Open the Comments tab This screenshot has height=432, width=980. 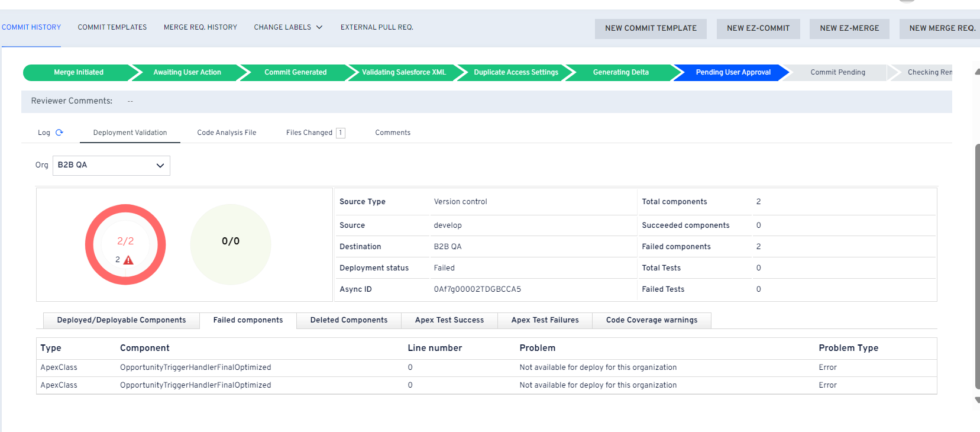coord(392,133)
